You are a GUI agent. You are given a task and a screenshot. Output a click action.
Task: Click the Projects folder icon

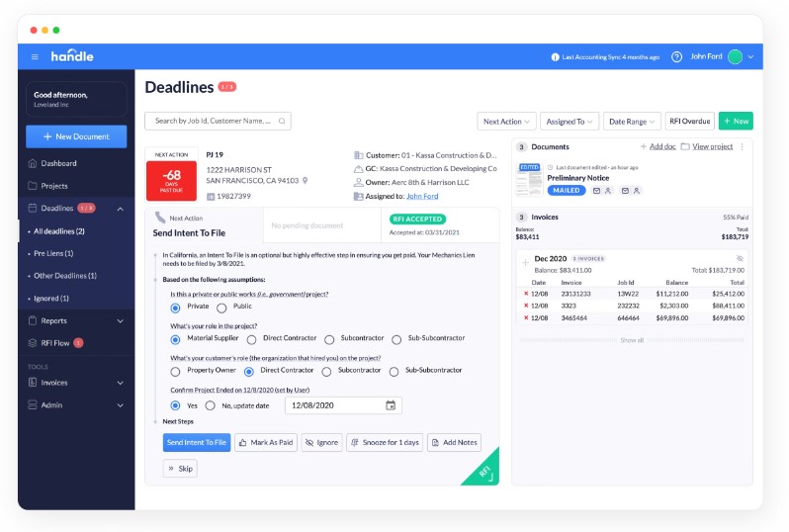33,186
